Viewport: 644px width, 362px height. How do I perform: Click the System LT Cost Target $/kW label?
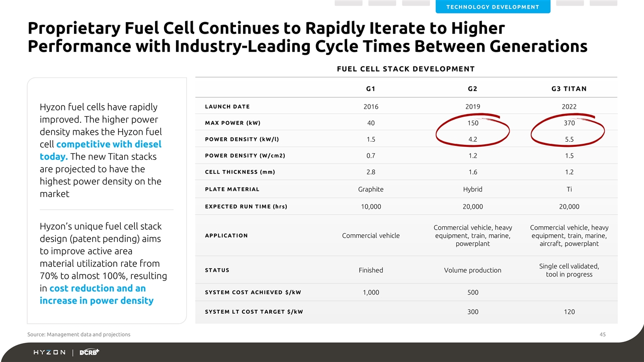point(254,312)
